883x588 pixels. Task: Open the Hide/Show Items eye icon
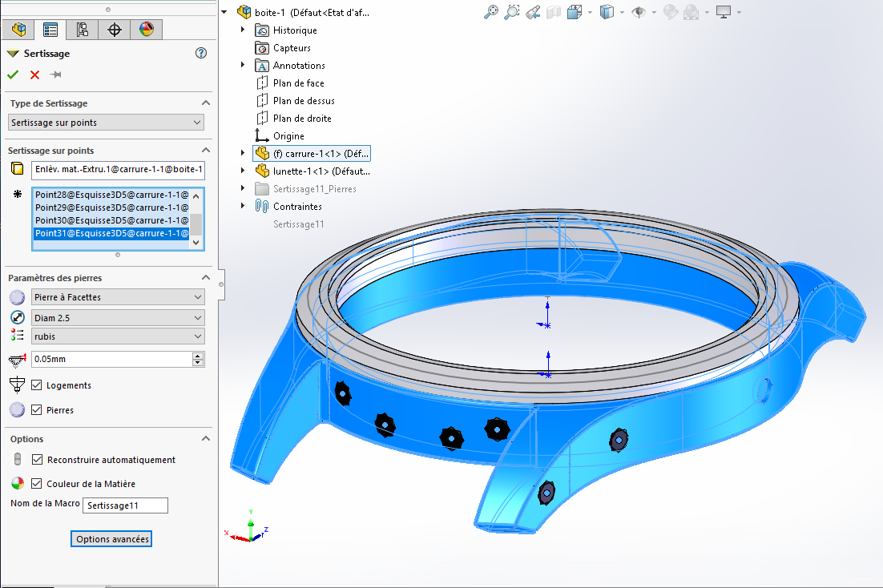click(639, 12)
